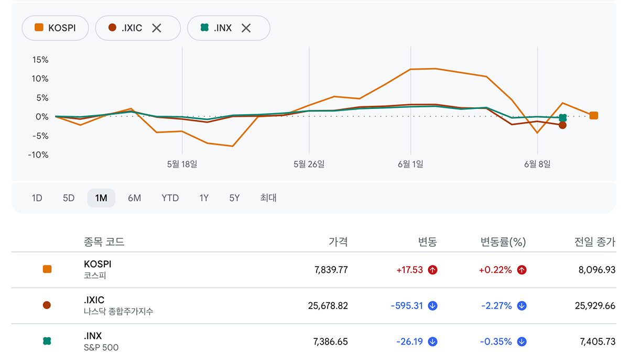Click the 5월 26일 date axis label
The width and height of the screenshot is (629, 364).
click(309, 164)
